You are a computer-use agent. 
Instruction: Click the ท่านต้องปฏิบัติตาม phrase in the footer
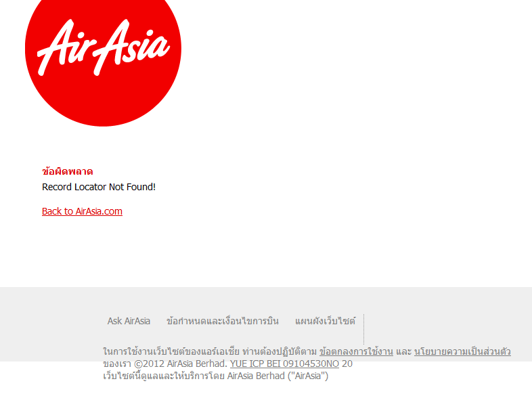point(280,351)
